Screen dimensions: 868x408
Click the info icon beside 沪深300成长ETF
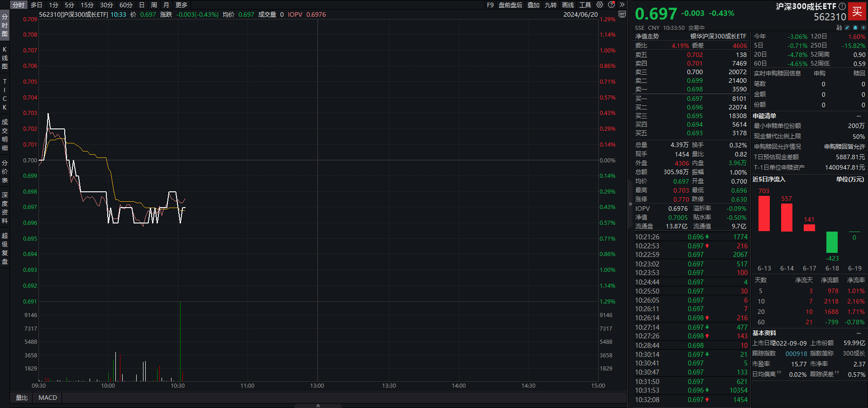[x=842, y=6]
